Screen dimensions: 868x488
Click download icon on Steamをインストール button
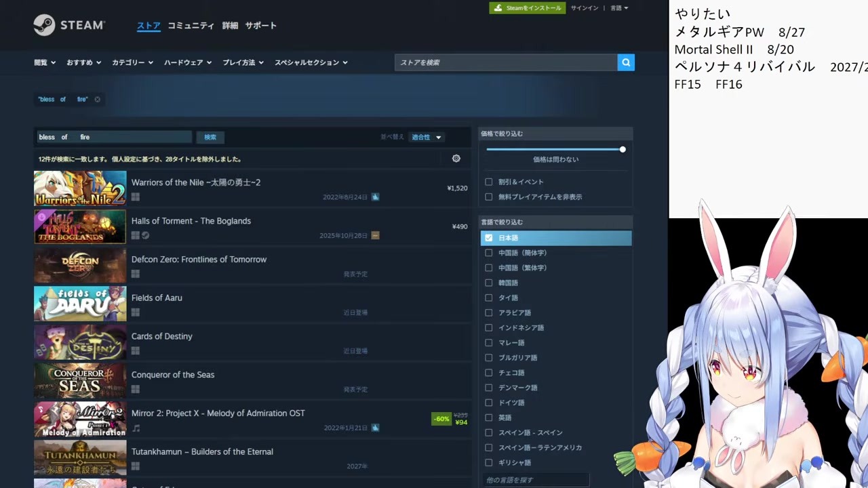pos(498,8)
